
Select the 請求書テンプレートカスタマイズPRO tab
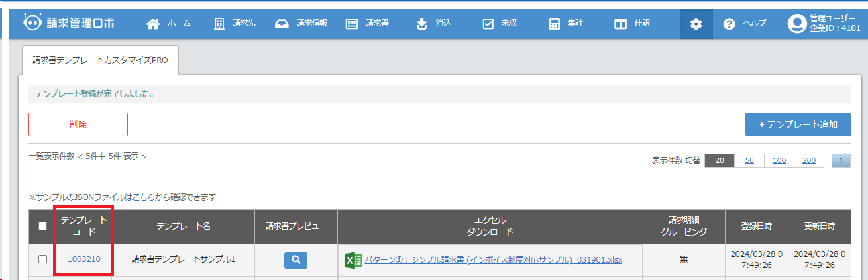tap(100, 60)
